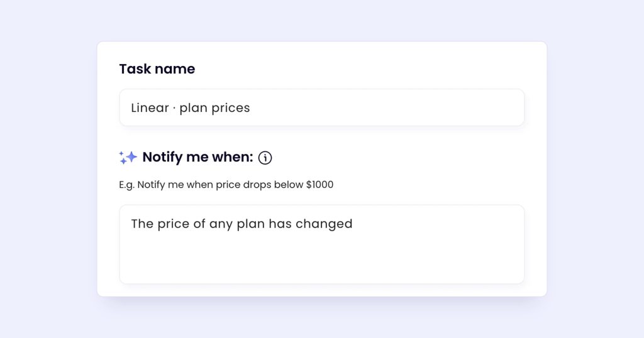Click the lavender background outside the card
The height and width of the screenshot is (338, 644).
point(49,164)
